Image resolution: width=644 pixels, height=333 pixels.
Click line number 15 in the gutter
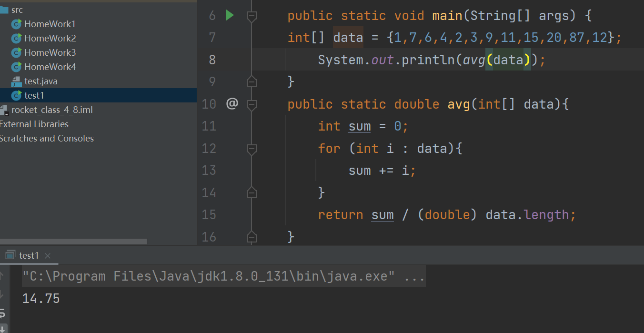click(x=209, y=214)
